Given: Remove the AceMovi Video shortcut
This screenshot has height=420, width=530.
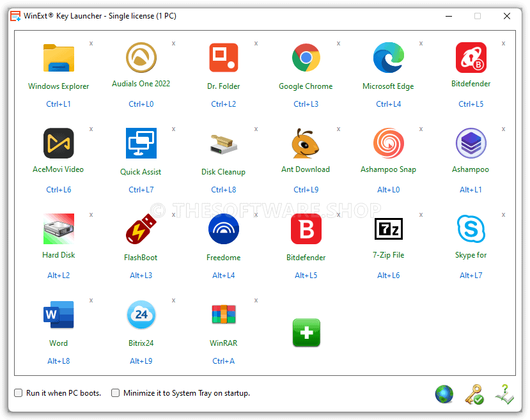Looking at the screenshot, I should point(91,129).
